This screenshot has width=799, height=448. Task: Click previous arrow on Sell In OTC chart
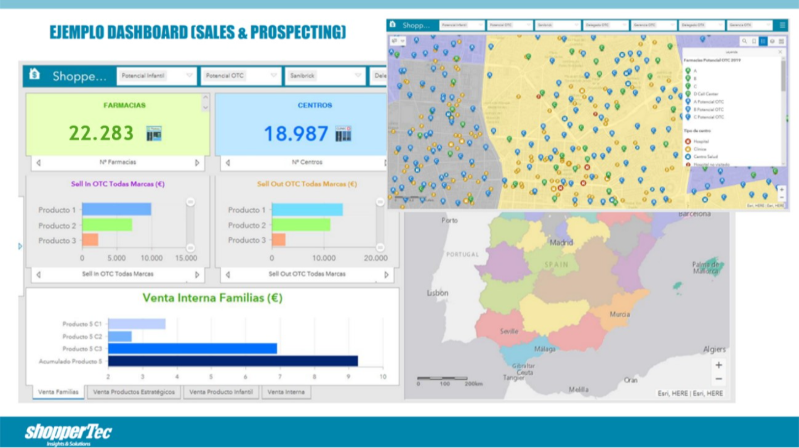click(38, 273)
